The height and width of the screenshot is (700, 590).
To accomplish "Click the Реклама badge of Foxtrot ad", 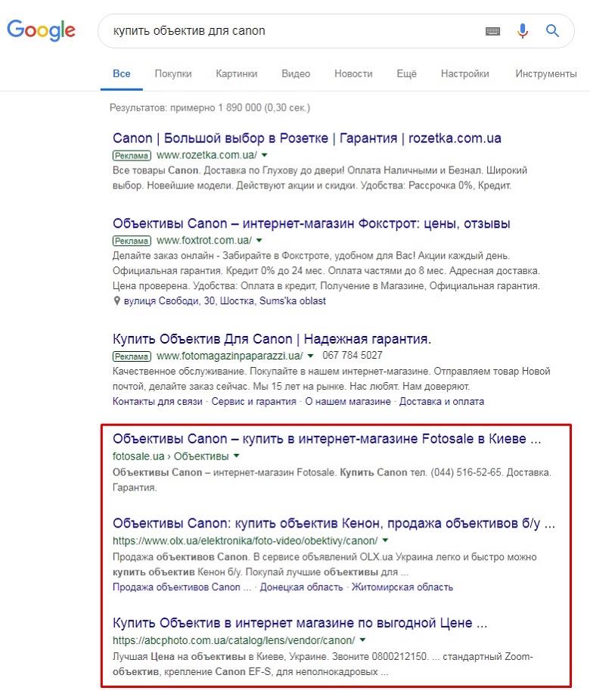I will [132, 241].
